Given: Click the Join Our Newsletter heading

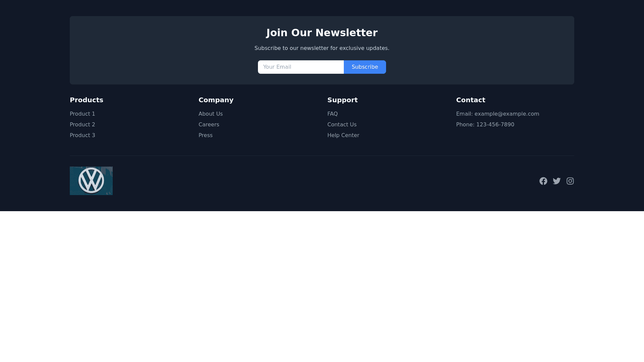Looking at the screenshot, I should (x=322, y=33).
